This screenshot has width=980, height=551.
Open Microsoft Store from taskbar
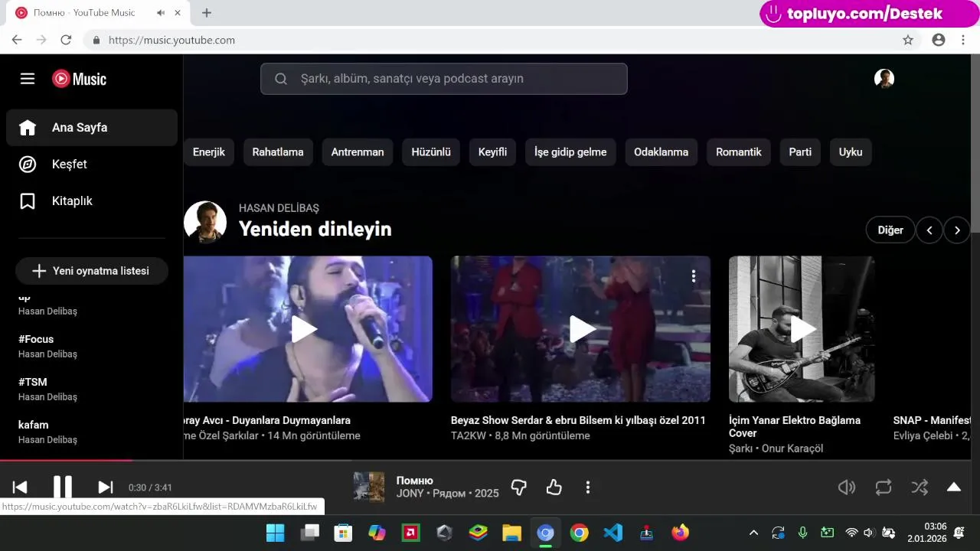pos(343,533)
